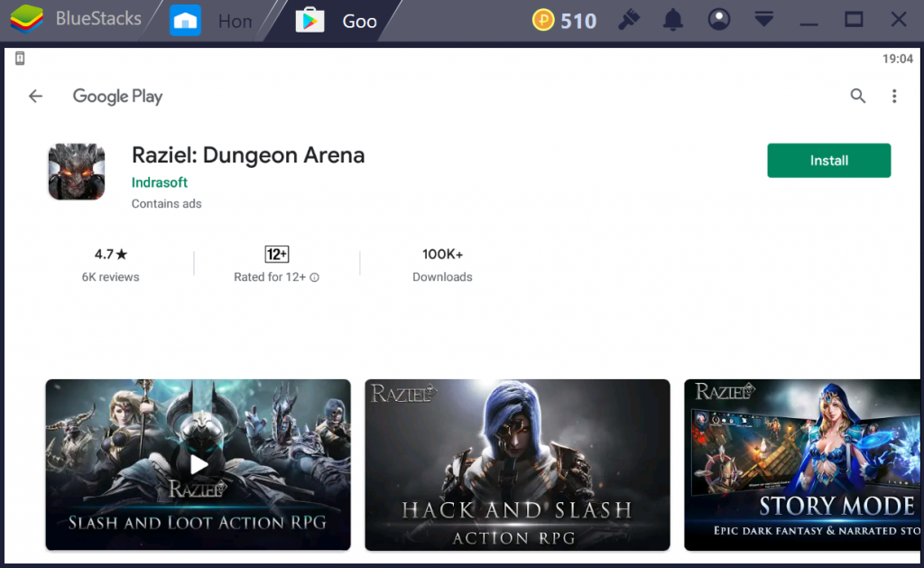Open the BlueStacks pin tool icon
This screenshot has height=568, width=924.
click(x=629, y=20)
